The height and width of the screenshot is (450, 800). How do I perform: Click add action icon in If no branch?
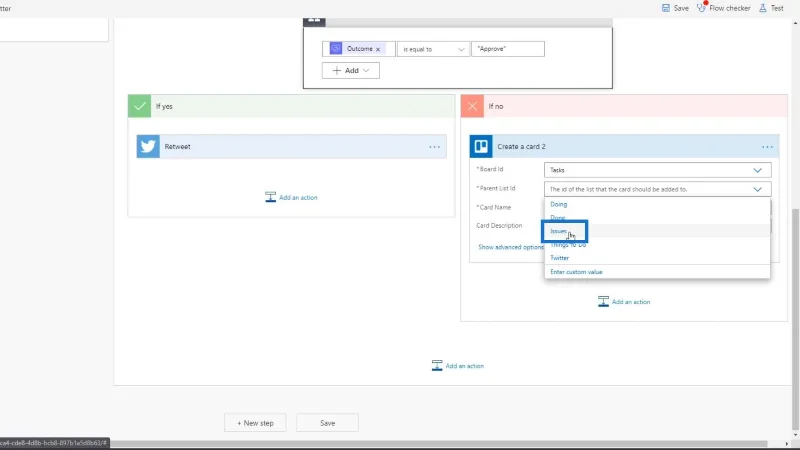tap(603, 302)
